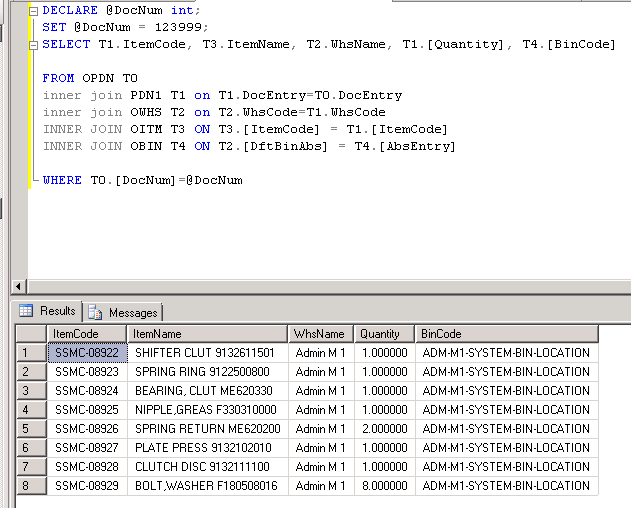This screenshot has width=631, height=508.
Task: Select row header 1
Action: 31,353
